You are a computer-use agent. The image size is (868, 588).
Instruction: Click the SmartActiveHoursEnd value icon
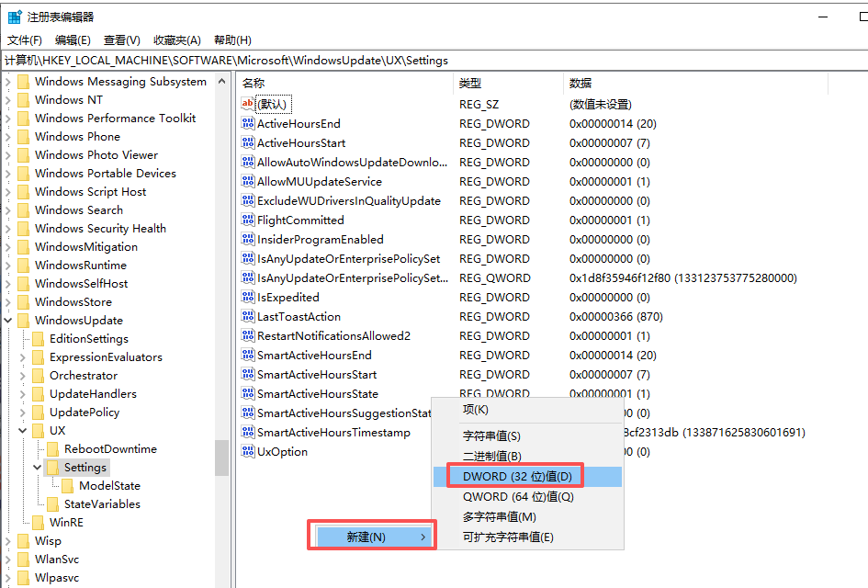click(247, 356)
